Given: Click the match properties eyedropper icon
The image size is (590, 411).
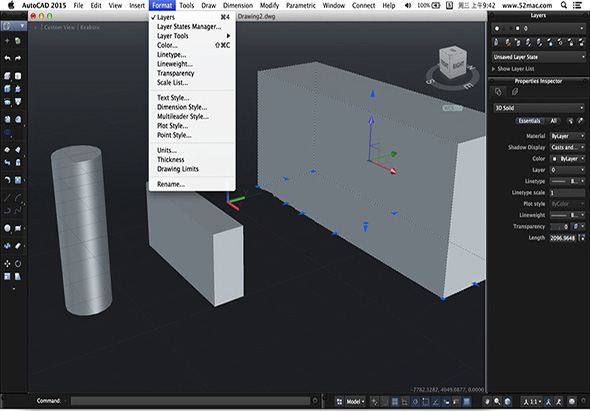Looking at the screenshot, I should point(580,121).
